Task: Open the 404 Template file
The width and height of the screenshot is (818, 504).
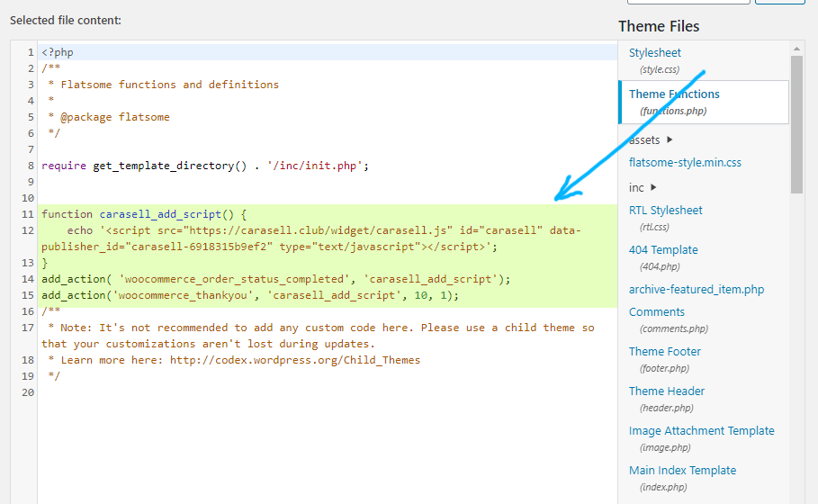Action: tap(662, 250)
